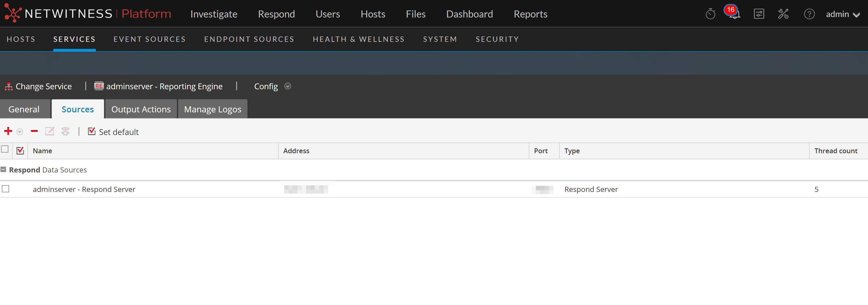Go to Health & Wellness section
Viewport: 868px width, 305px height.
pyautogui.click(x=358, y=39)
